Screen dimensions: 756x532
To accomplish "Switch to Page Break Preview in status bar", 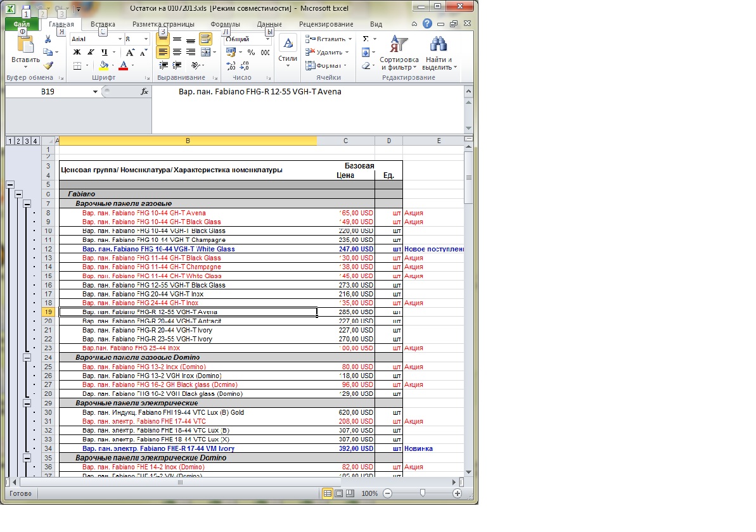I will (350, 493).
